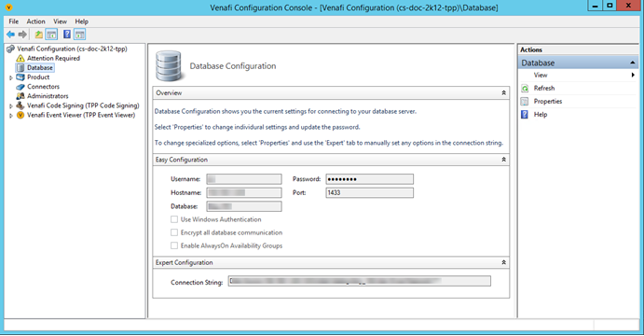Toggle Enable AlwaysOn Availability Groups checkbox
644x336 pixels.
(174, 246)
